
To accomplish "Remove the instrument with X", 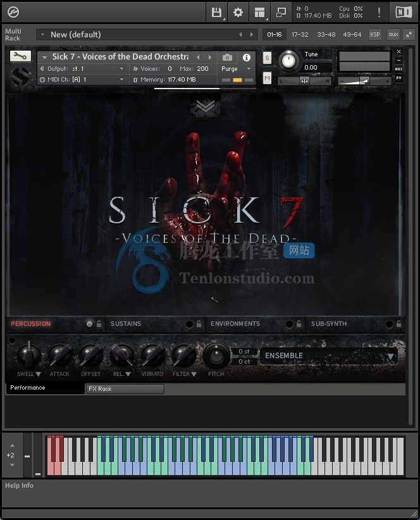I will (398, 52).
